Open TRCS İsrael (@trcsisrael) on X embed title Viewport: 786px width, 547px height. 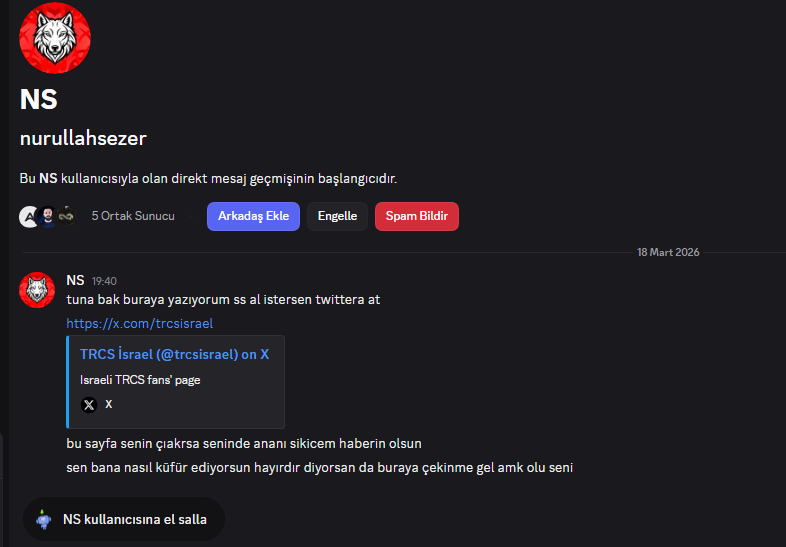coord(174,354)
